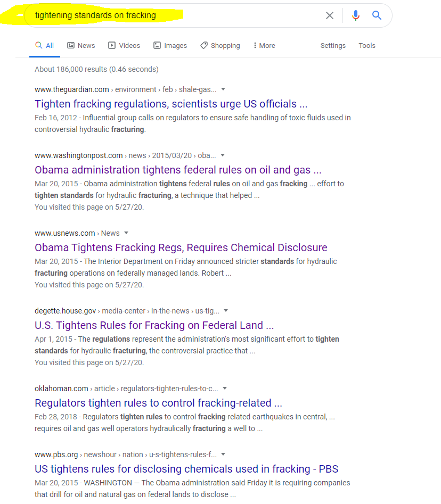Open the More menu with three dots
The image size is (441, 504).
pos(264,46)
